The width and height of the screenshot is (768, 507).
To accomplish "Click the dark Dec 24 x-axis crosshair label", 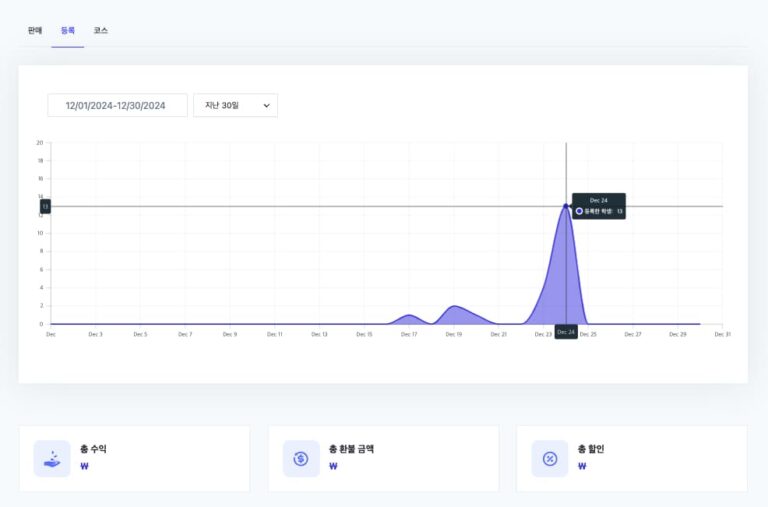I will [x=566, y=332].
